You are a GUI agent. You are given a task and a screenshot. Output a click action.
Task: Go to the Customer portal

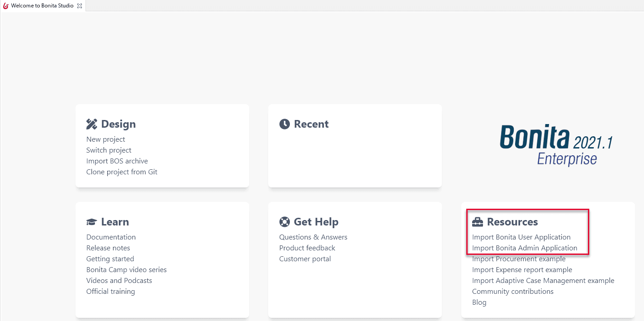tap(305, 259)
